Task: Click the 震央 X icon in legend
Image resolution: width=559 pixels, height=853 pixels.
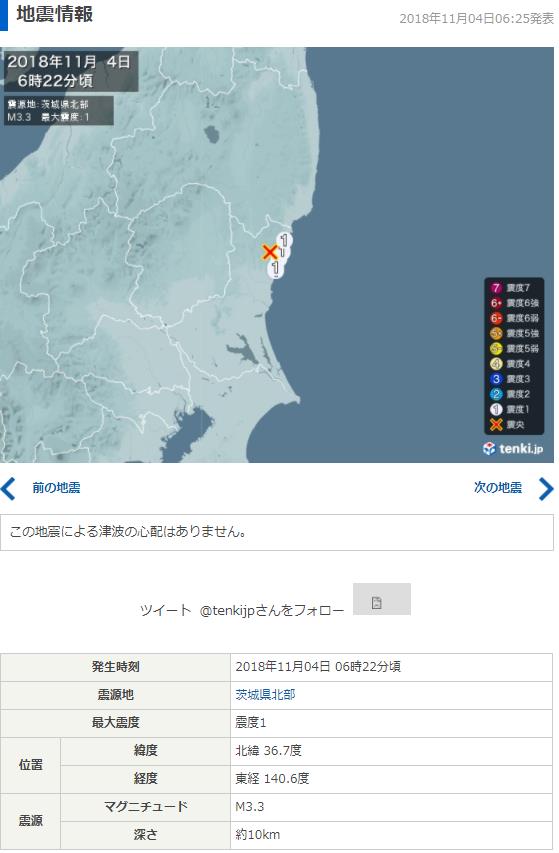Action: pos(496,424)
